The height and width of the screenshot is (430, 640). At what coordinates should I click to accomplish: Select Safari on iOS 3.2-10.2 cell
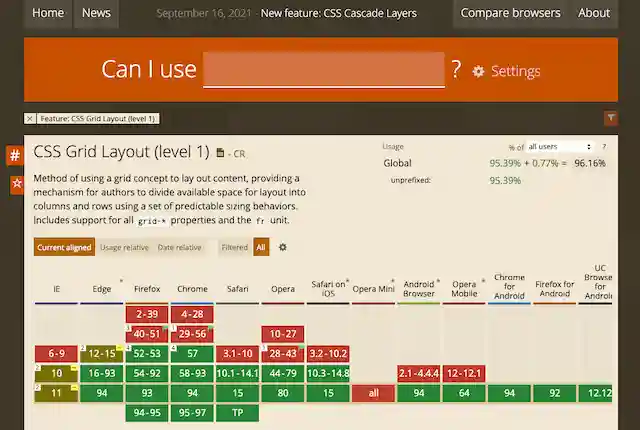click(x=328, y=354)
